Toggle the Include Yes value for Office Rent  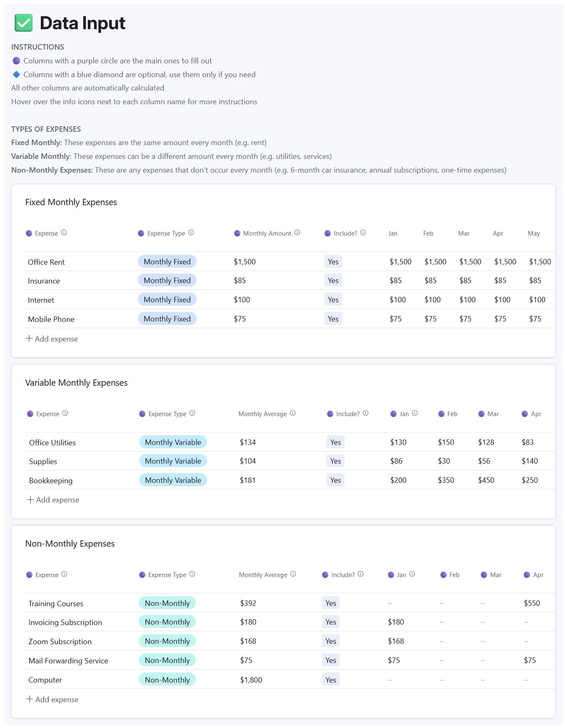pyautogui.click(x=333, y=262)
